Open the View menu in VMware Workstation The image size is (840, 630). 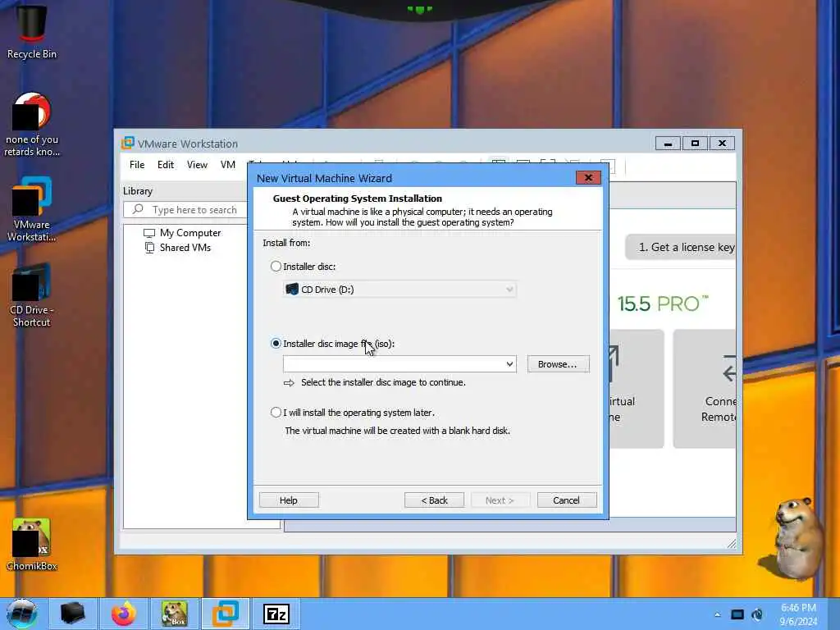[x=197, y=164]
